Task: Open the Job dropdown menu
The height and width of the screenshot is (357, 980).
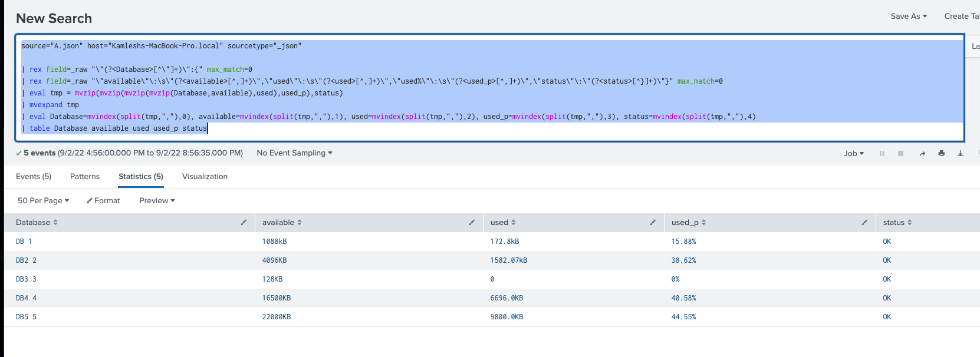Action: 853,154
